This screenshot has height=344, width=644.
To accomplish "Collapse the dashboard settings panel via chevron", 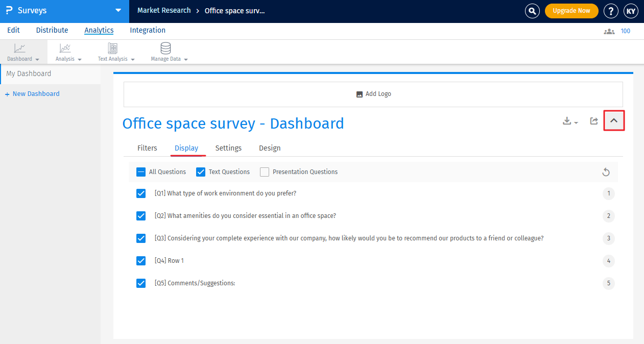I will coord(614,120).
